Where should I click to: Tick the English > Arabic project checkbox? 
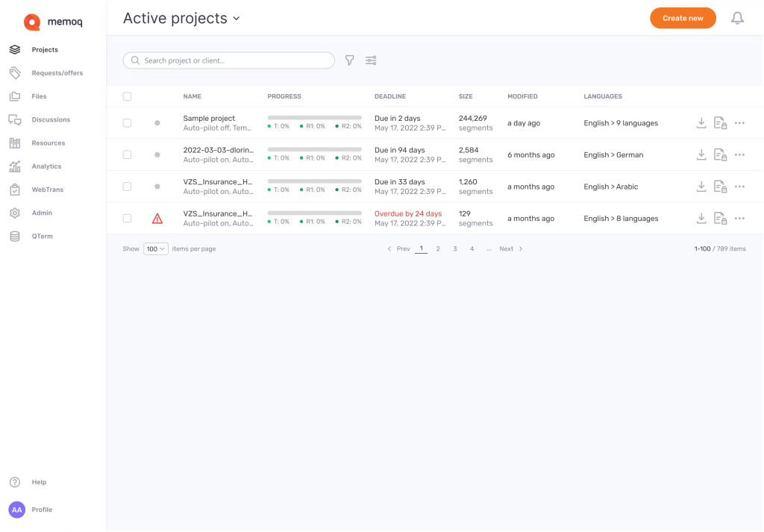pos(127,186)
